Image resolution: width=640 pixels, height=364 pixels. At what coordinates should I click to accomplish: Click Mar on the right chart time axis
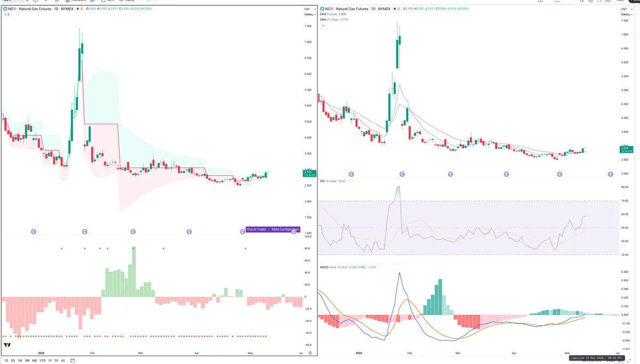[x=458, y=353]
